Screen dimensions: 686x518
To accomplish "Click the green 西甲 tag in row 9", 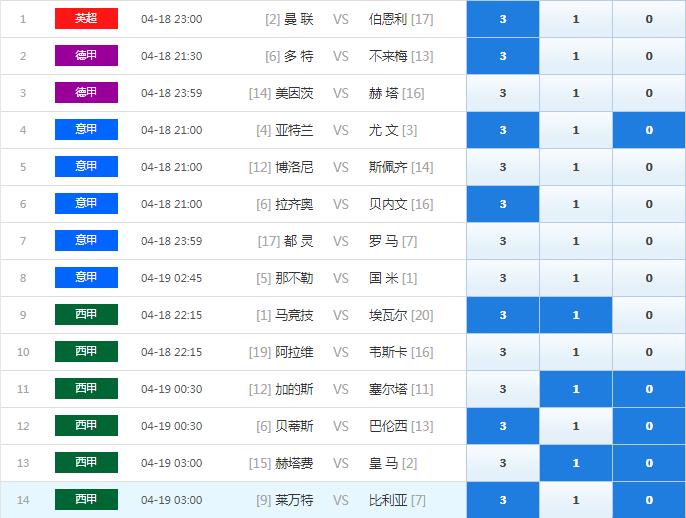I will [86, 314].
